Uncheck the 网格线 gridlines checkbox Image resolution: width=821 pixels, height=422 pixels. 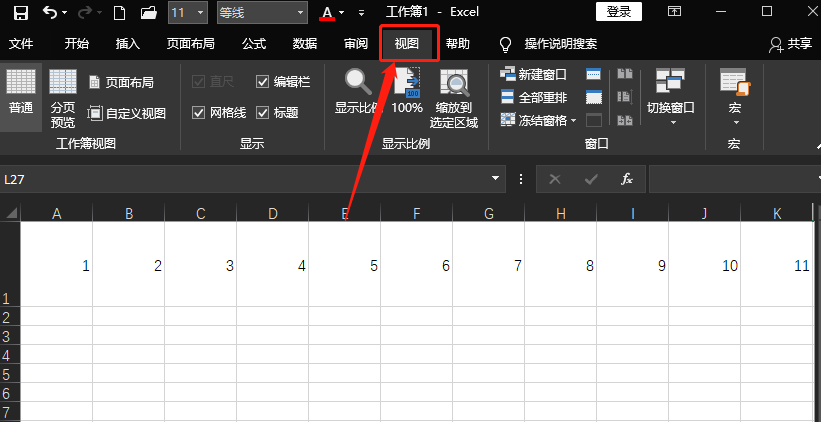click(198, 113)
